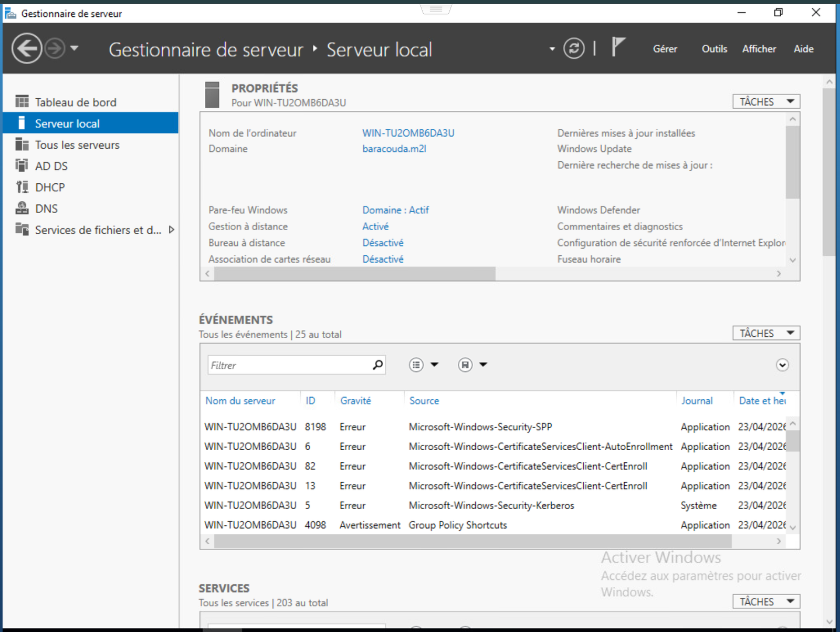Click the Propriétés panel horizontal scrollbar
This screenshot has width=840, height=632.
(x=355, y=274)
